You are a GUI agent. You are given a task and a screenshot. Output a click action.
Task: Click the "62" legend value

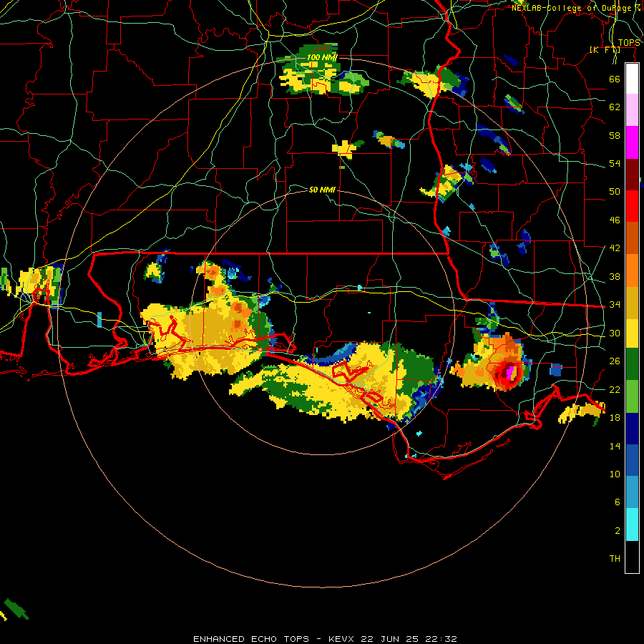tap(615, 107)
